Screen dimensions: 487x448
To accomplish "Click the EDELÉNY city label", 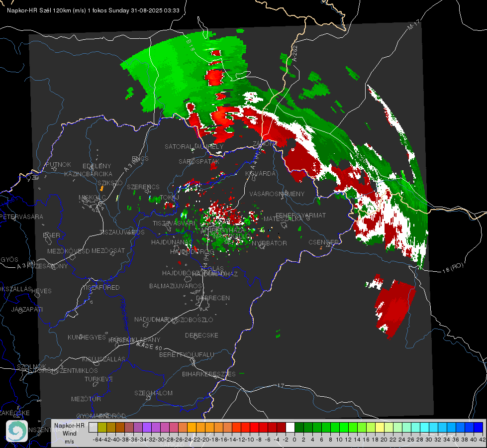I will (97, 166).
